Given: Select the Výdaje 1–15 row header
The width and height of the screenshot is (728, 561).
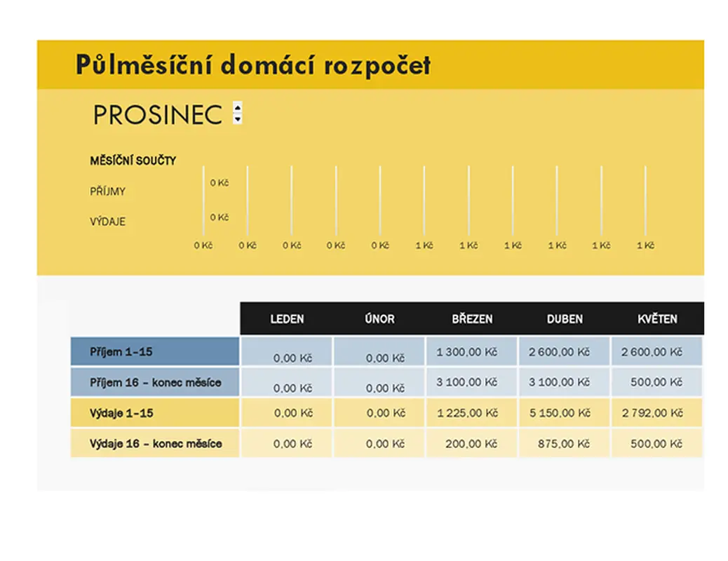Looking at the screenshot, I should tap(155, 413).
